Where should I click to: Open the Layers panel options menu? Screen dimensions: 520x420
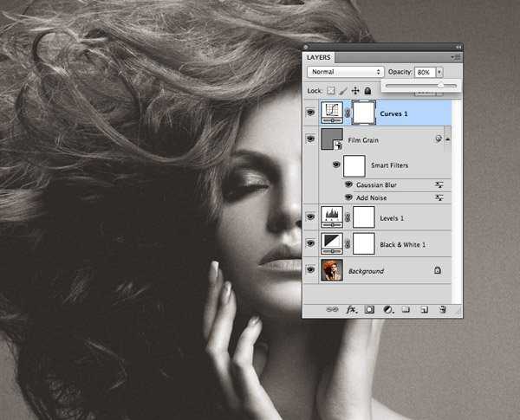click(456, 56)
